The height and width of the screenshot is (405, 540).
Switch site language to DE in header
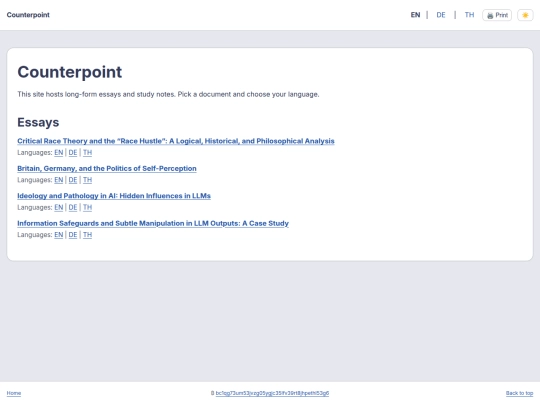pos(441,15)
